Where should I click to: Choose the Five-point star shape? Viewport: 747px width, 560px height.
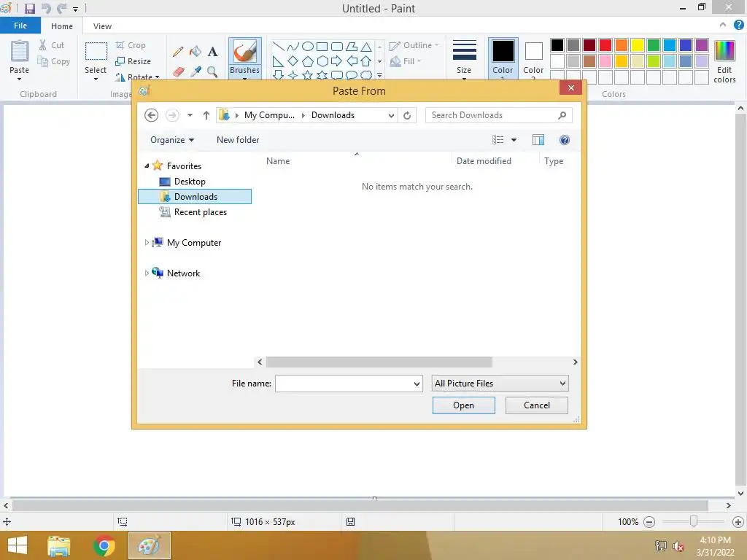(308, 75)
